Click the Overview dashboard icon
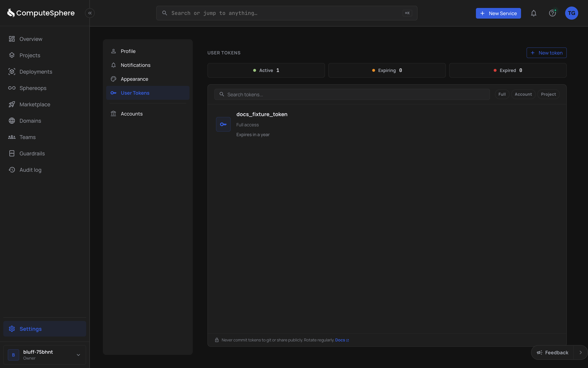588x368 pixels. click(x=12, y=39)
